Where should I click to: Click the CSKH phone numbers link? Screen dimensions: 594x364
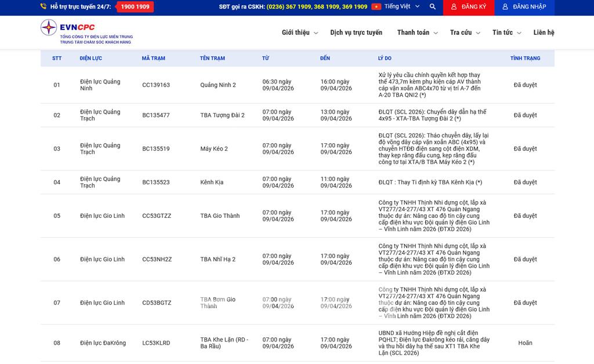317,7
